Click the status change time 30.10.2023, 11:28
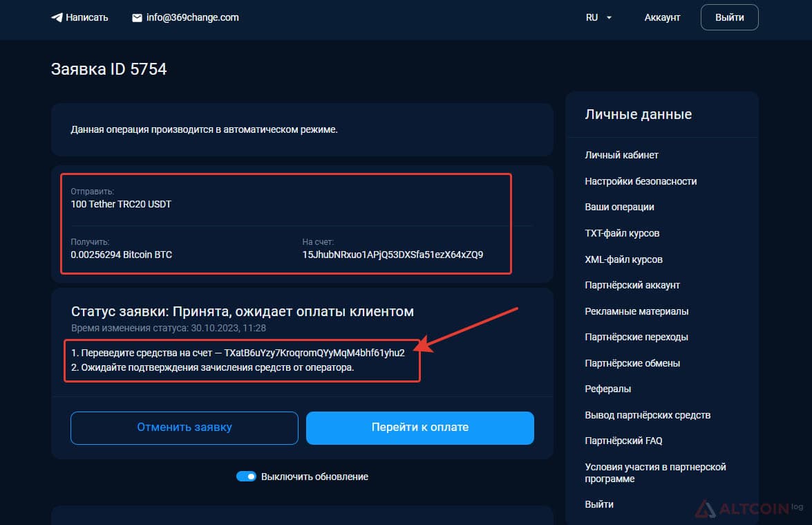 228,328
